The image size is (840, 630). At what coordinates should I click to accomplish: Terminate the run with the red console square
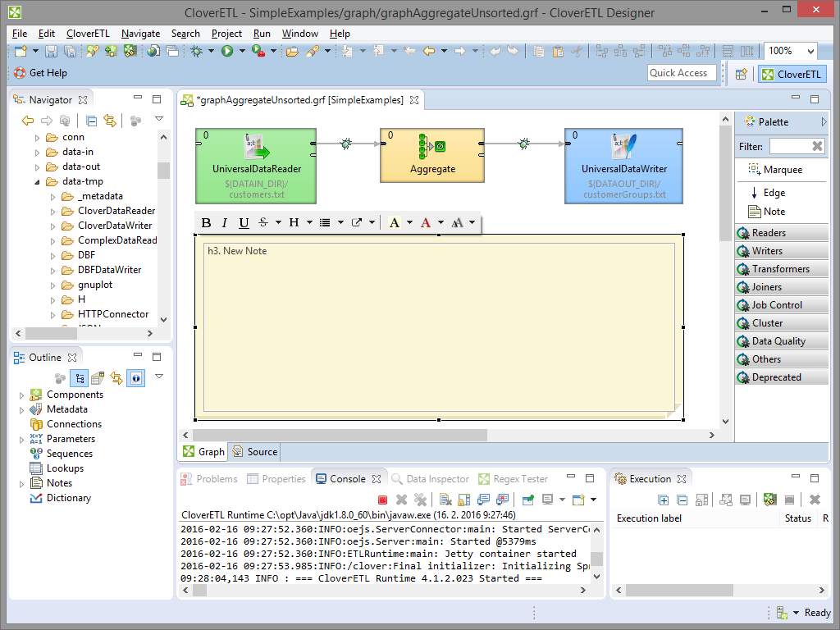[x=382, y=500]
